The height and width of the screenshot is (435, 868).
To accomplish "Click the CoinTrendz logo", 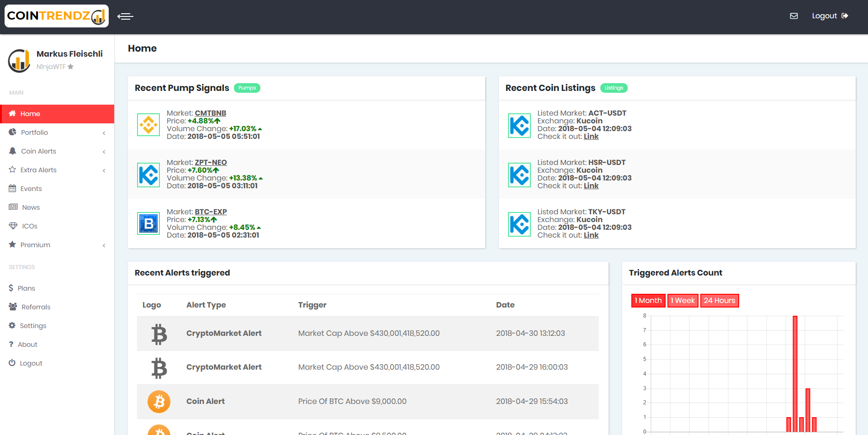I will coord(57,16).
